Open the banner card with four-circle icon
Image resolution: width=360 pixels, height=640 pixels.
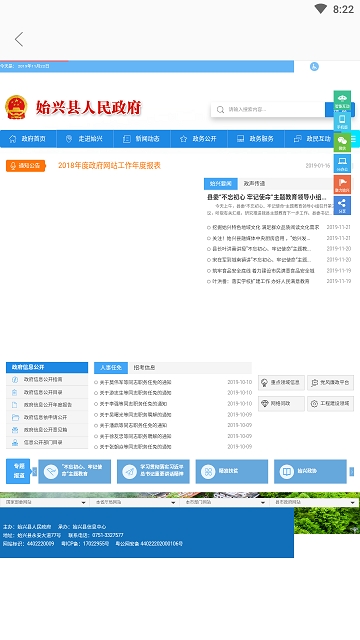[x=232, y=471]
